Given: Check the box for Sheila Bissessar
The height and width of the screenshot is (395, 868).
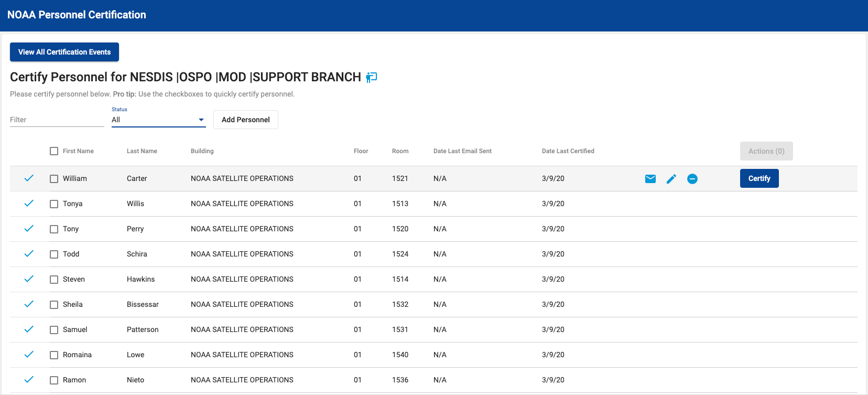Looking at the screenshot, I should (54, 305).
